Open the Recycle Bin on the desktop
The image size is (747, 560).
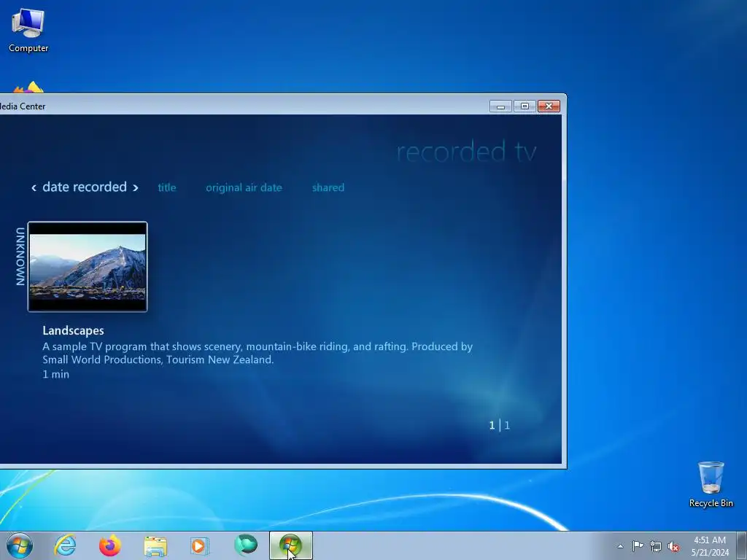click(711, 484)
